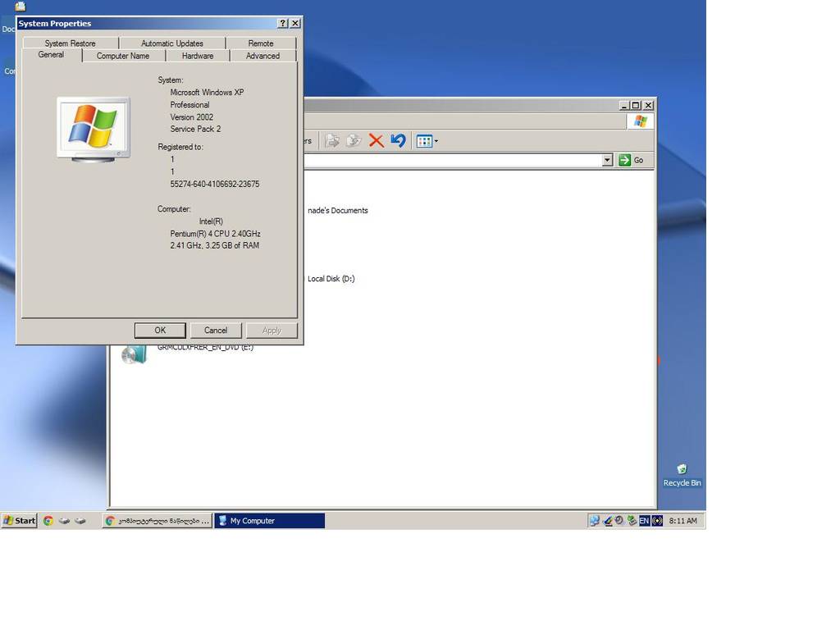840x639 pixels.
Task: Minimize the My Computer window
Action: (624, 106)
